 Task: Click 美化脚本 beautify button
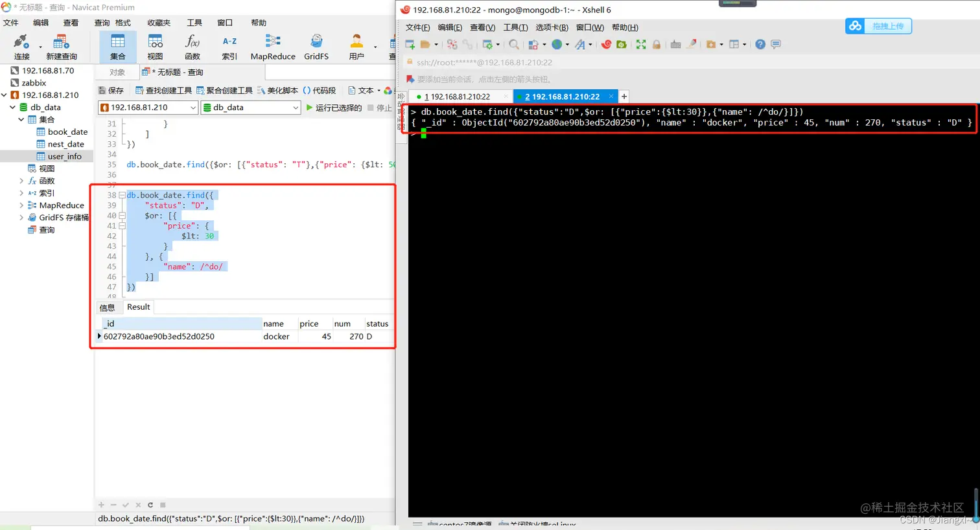click(x=277, y=91)
